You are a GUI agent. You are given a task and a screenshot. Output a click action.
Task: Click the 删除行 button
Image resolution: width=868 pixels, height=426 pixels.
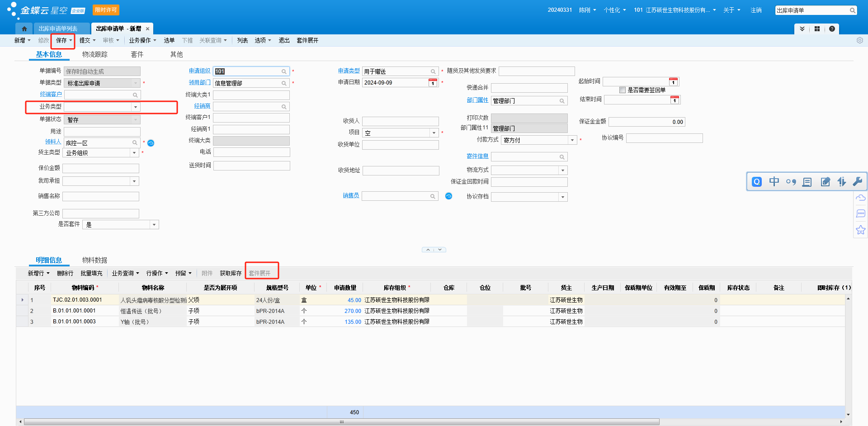click(x=65, y=273)
